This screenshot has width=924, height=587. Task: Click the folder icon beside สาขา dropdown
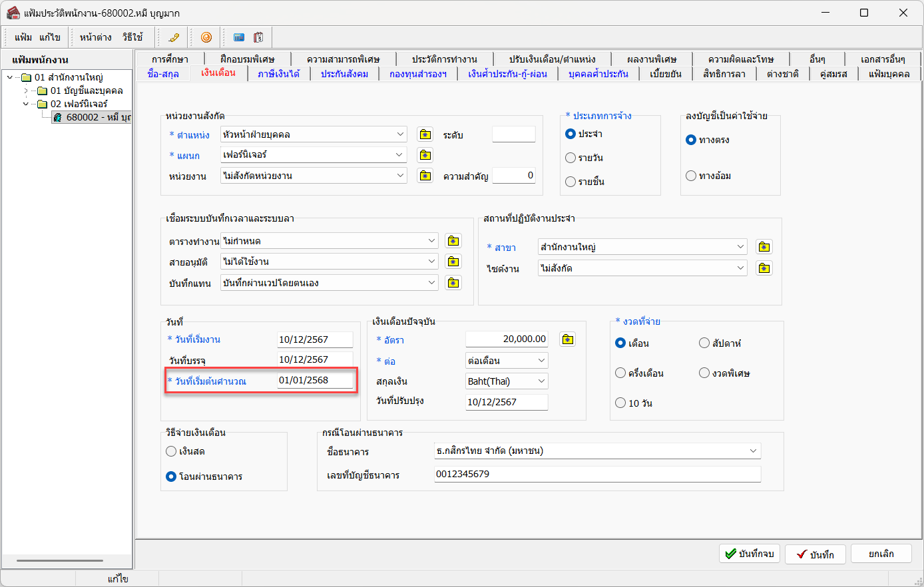(x=764, y=247)
